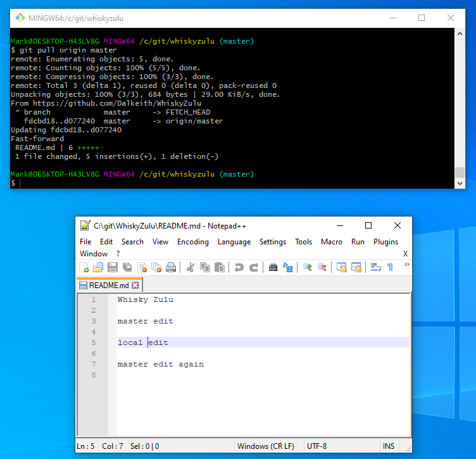
Task: Click line number 3 in the gutter
Action: point(94,321)
